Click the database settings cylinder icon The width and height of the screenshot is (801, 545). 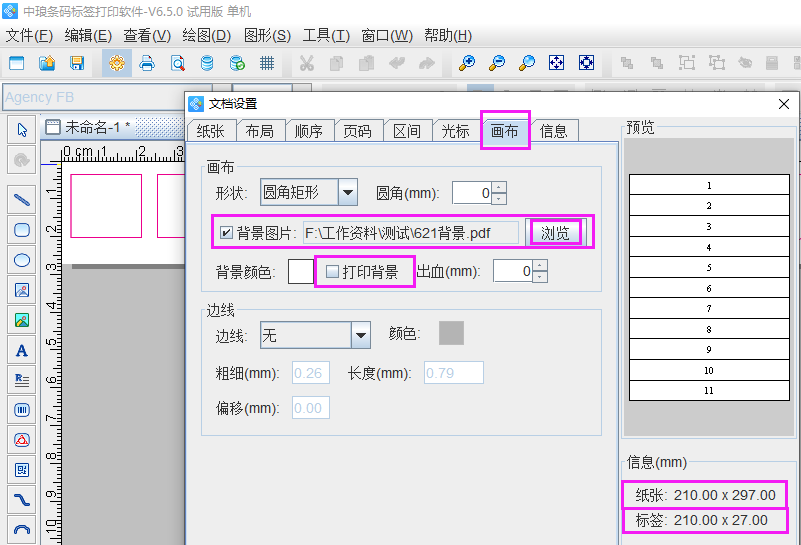207,63
